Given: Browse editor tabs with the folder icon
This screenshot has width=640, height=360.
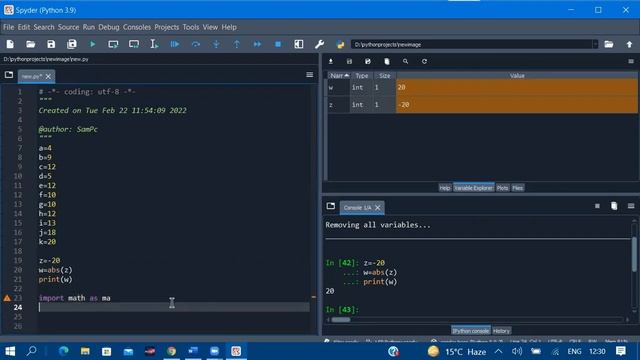Looking at the screenshot, I should [x=9, y=75].
